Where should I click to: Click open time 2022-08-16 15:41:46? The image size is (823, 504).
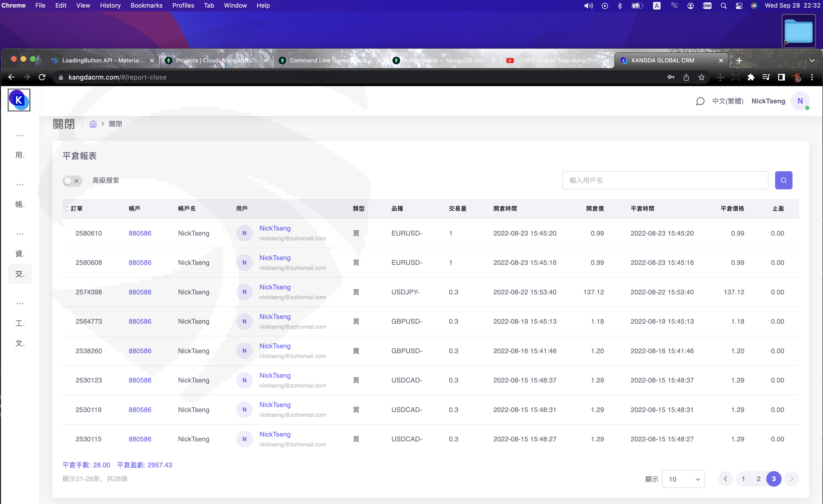pos(525,351)
